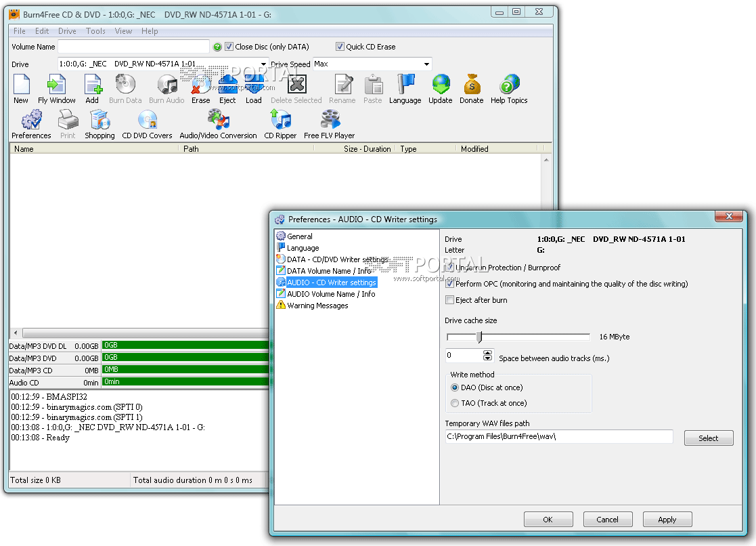Image resolution: width=756 pixels, height=546 pixels.
Task: Select TAO (Track at once) write method
Action: click(455, 403)
